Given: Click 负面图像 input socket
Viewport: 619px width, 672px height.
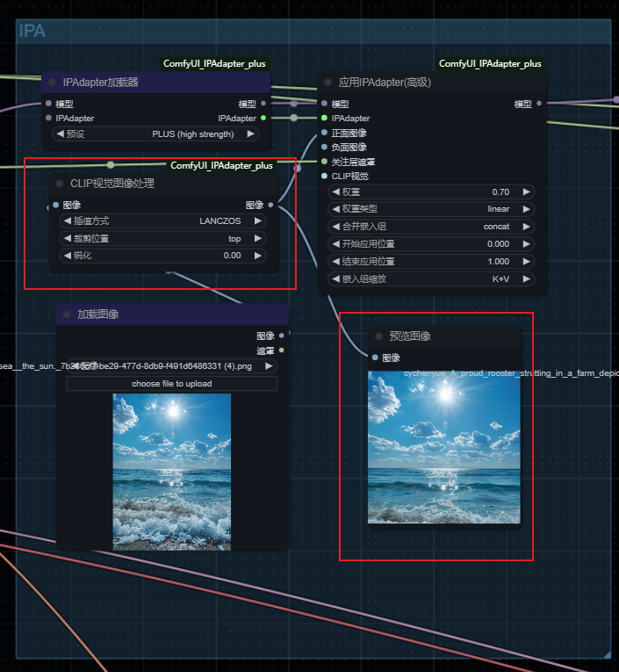Looking at the screenshot, I should point(324,147).
